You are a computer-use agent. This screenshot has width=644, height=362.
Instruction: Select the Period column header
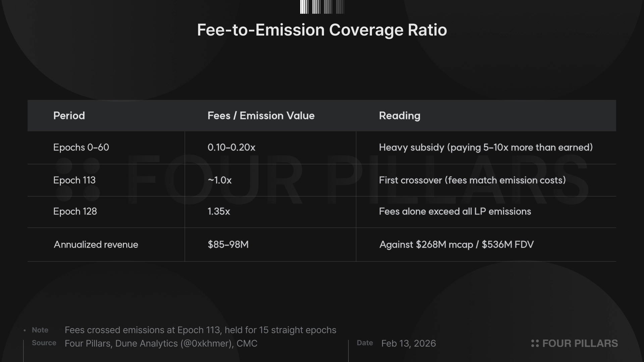click(x=69, y=116)
